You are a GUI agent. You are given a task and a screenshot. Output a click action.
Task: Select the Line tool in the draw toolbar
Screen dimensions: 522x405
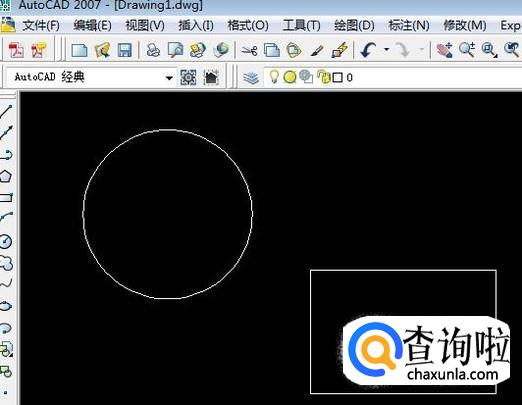[x=6, y=111]
